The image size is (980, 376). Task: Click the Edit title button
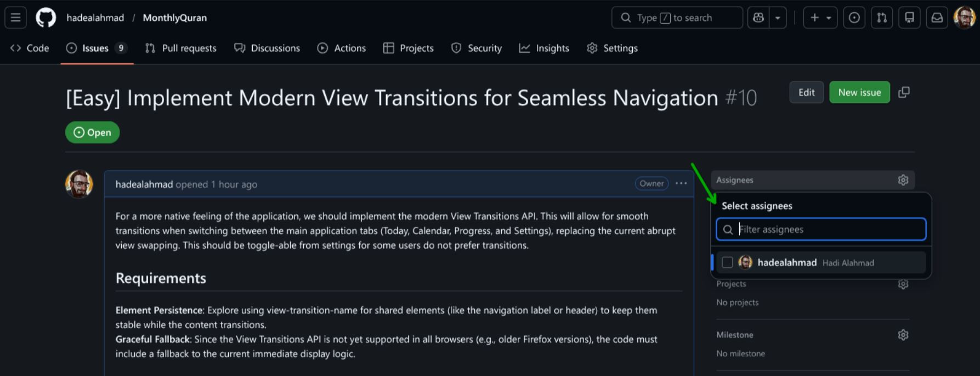[806, 92]
